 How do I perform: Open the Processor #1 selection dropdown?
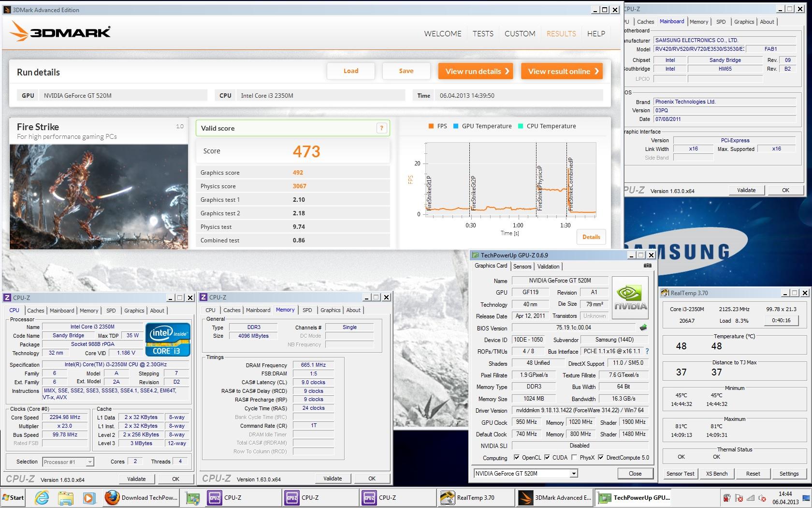(x=90, y=462)
